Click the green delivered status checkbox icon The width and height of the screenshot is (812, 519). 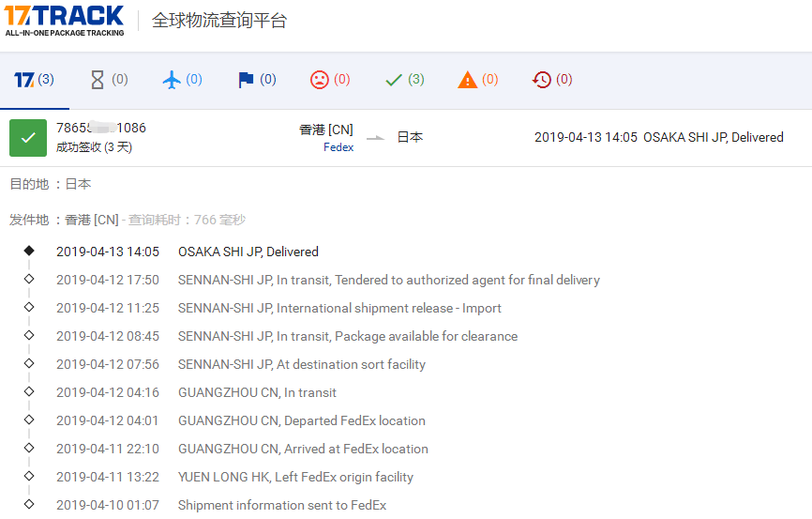(28, 138)
